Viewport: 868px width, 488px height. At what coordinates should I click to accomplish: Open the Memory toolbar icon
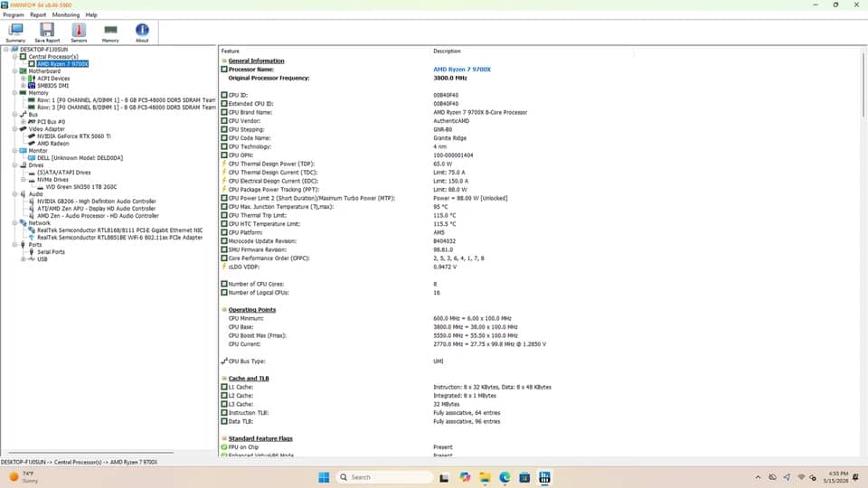tap(110, 33)
